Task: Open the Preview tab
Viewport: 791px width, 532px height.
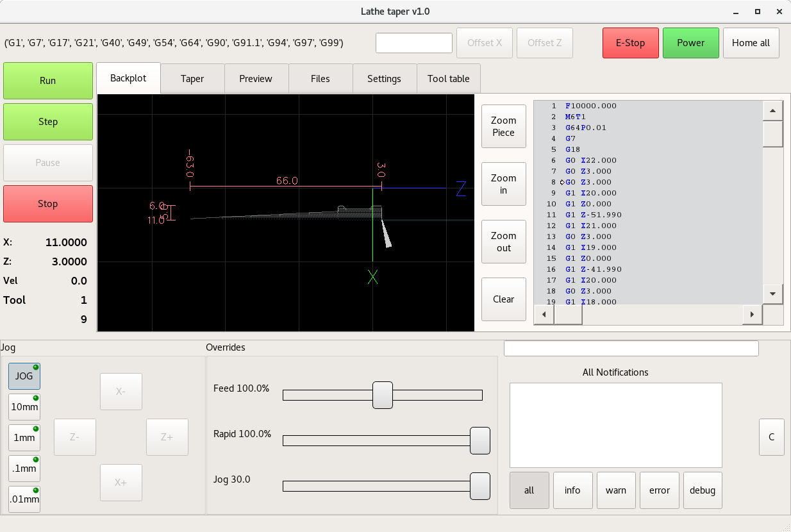Action: click(x=256, y=79)
